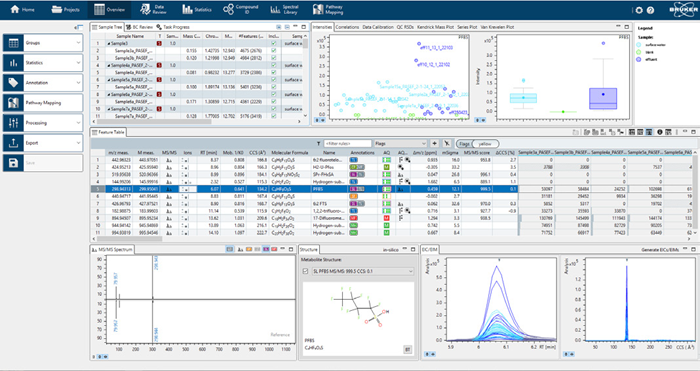This screenshot has width=700, height=371.
Task: Open the Spectral Library section
Action: click(x=284, y=9)
